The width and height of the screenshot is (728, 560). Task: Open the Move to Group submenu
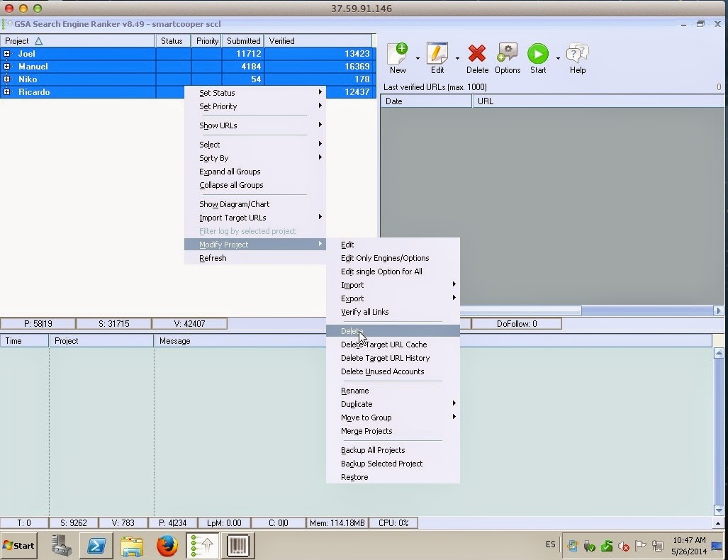click(x=393, y=418)
